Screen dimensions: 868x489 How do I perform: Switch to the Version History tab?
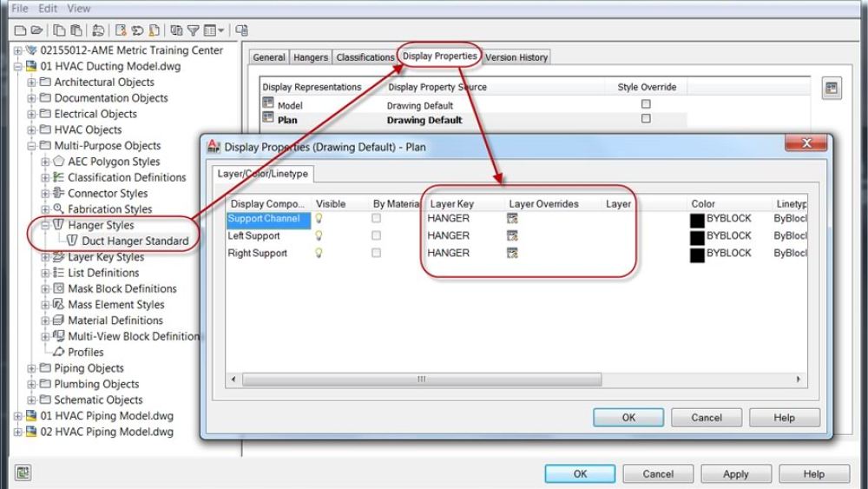tap(516, 57)
